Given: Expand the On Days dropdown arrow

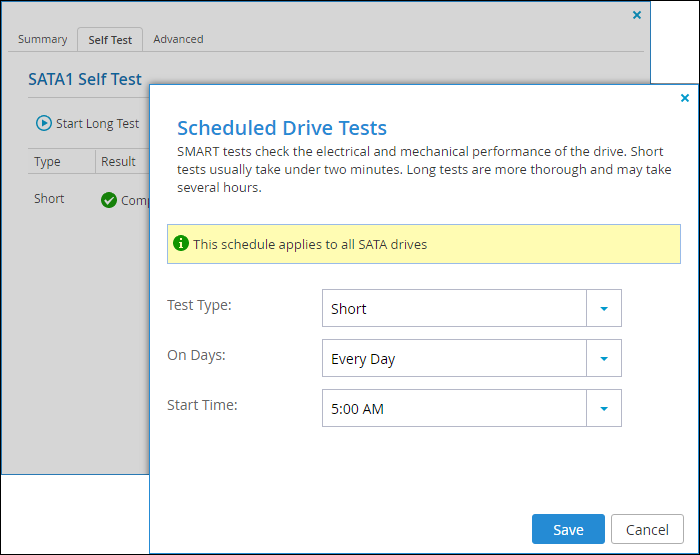Looking at the screenshot, I should tap(604, 359).
